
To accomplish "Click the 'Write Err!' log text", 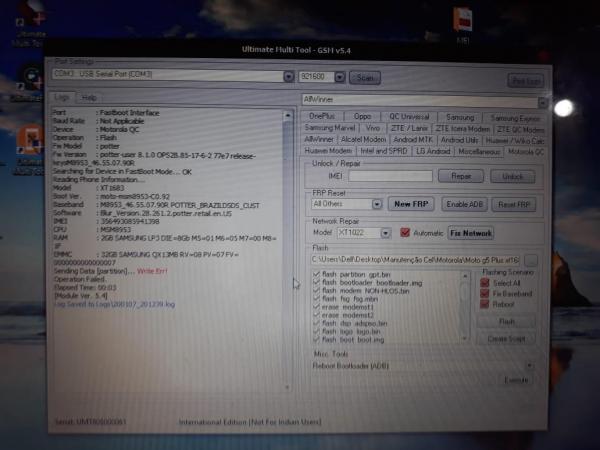I will click(152, 271).
